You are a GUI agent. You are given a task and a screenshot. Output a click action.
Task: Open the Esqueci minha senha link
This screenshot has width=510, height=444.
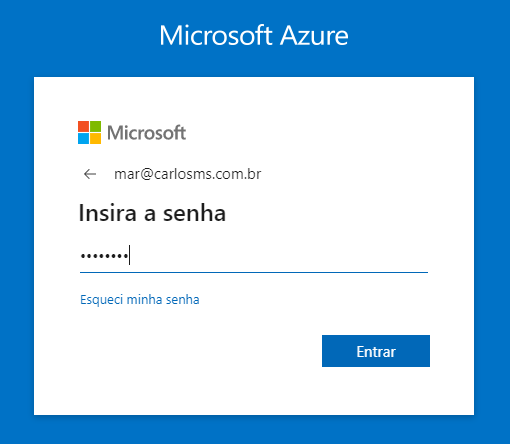[x=140, y=299]
